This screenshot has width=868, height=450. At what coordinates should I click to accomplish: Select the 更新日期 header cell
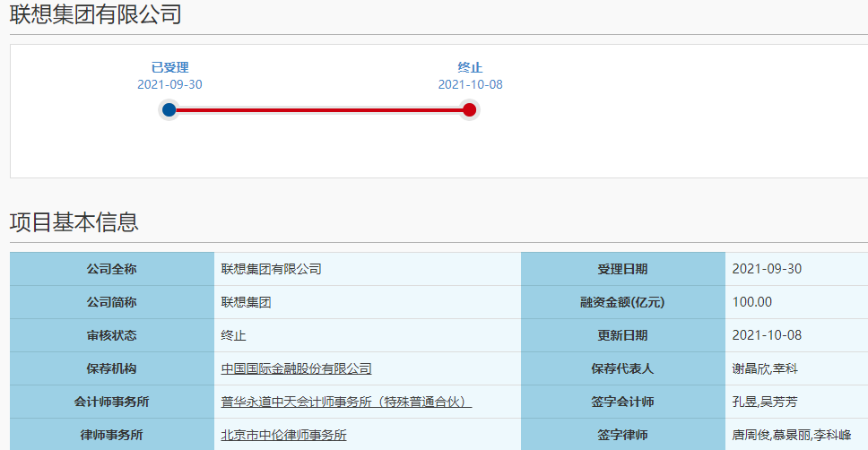point(623,335)
